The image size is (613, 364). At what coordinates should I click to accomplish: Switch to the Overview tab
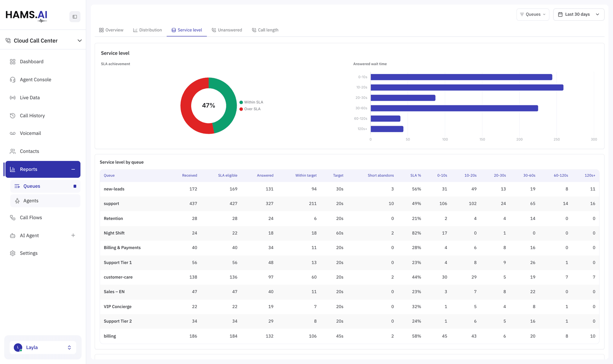point(111,30)
